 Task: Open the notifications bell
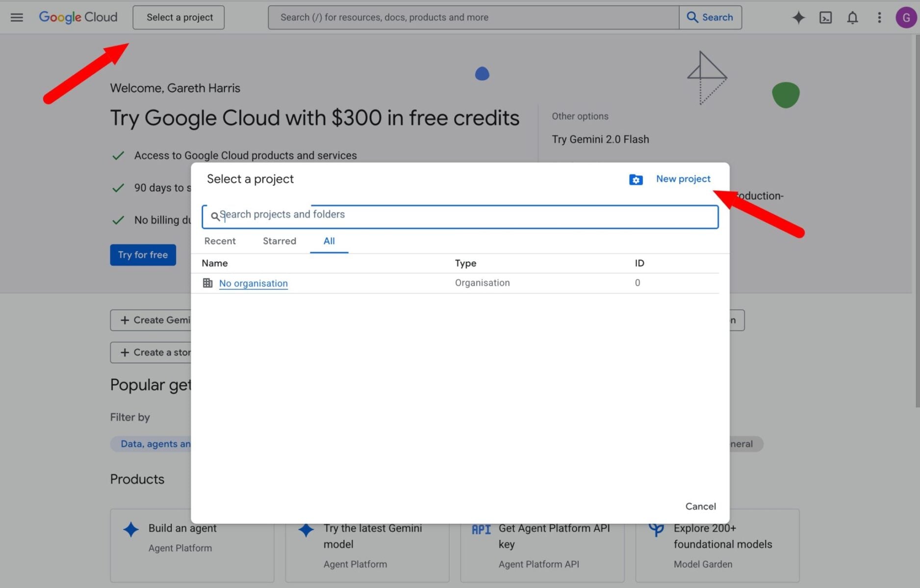852,18
